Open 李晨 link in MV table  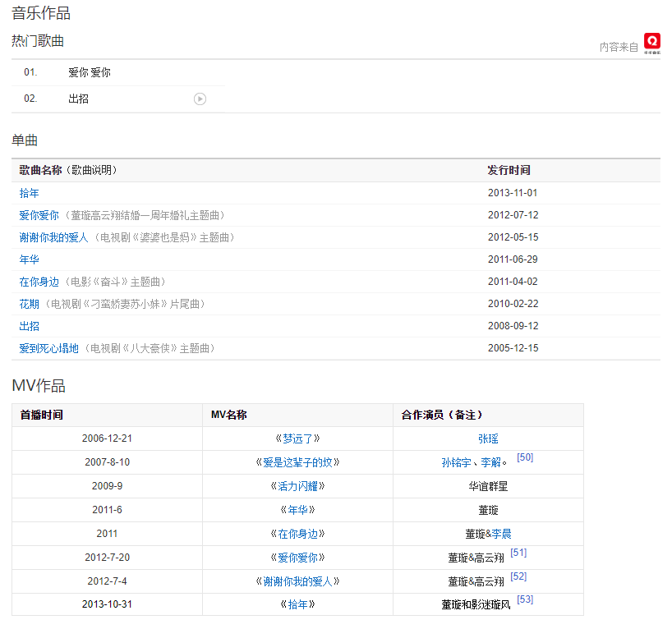[x=502, y=534]
